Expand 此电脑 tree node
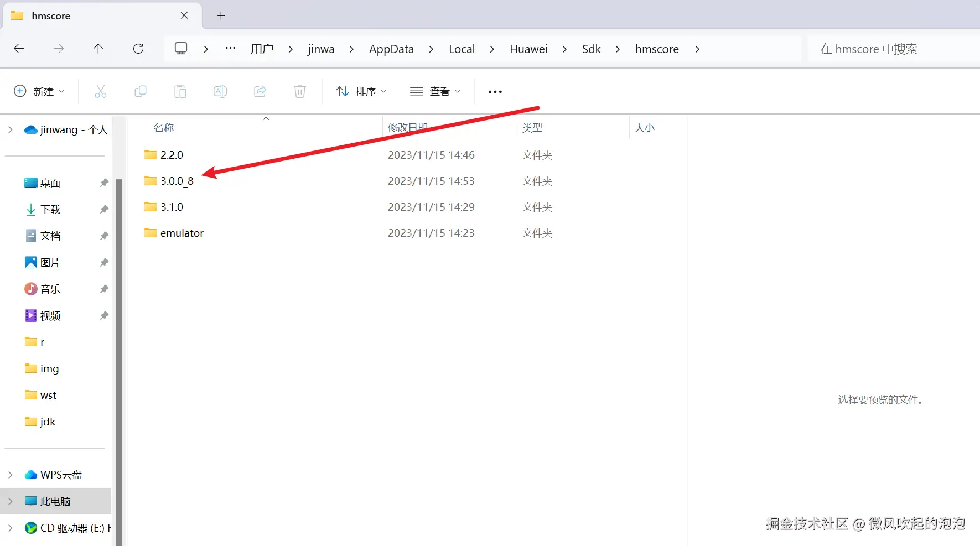 10,501
